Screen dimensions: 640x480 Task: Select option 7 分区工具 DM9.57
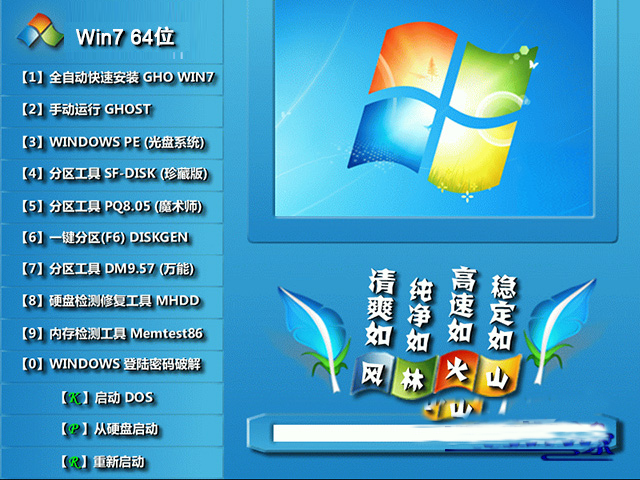pos(112,271)
